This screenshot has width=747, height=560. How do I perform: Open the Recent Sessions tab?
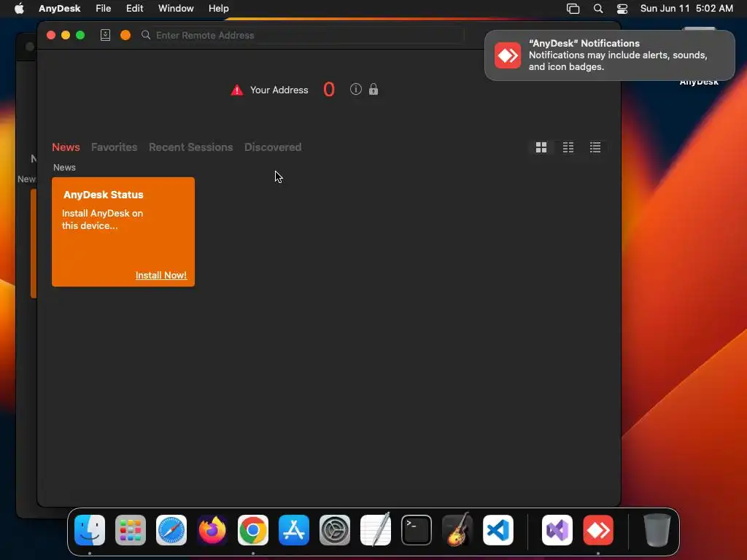coord(190,147)
